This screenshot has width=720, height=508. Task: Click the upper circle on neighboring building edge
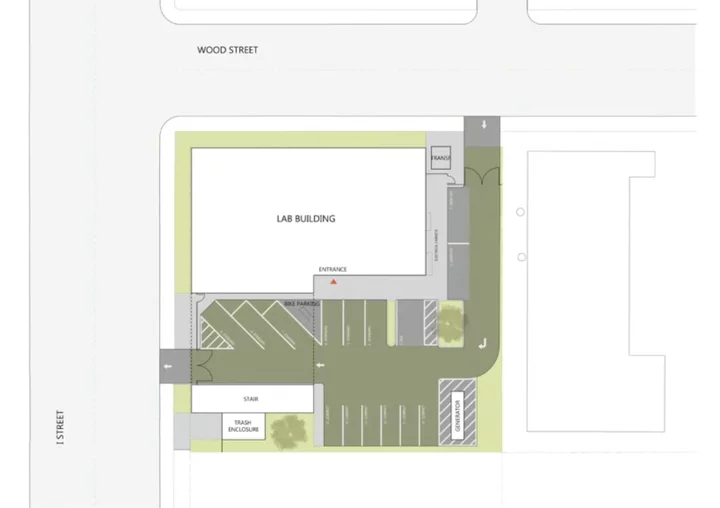[x=521, y=213]
